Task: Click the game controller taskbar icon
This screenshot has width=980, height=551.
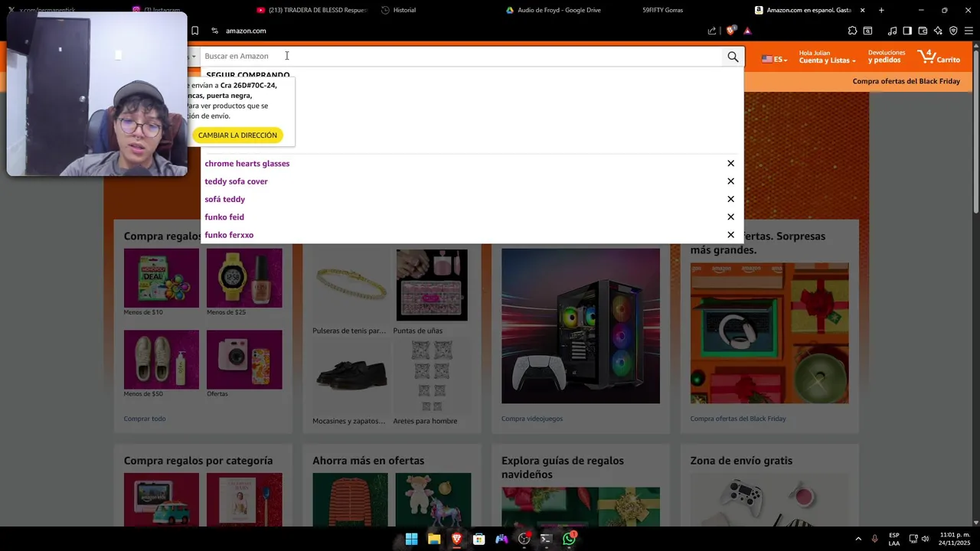Action: tap(501, 539)
